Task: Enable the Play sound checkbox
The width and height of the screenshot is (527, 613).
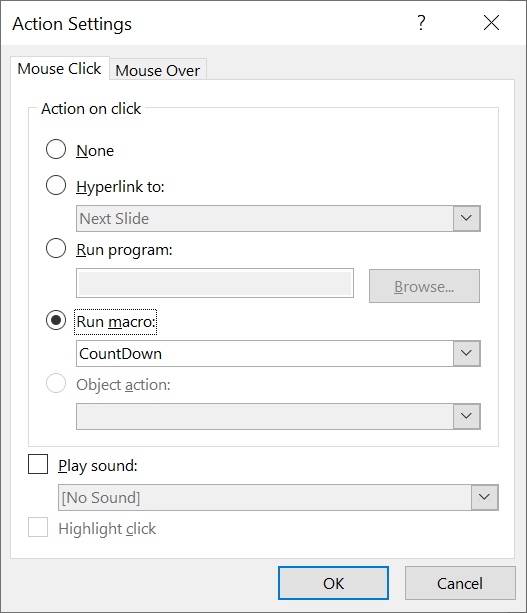Action: point(38,464)
